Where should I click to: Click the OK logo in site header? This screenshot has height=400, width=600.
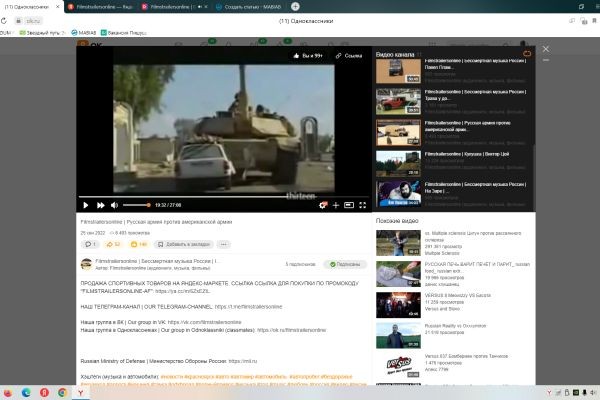coord(90,45)
